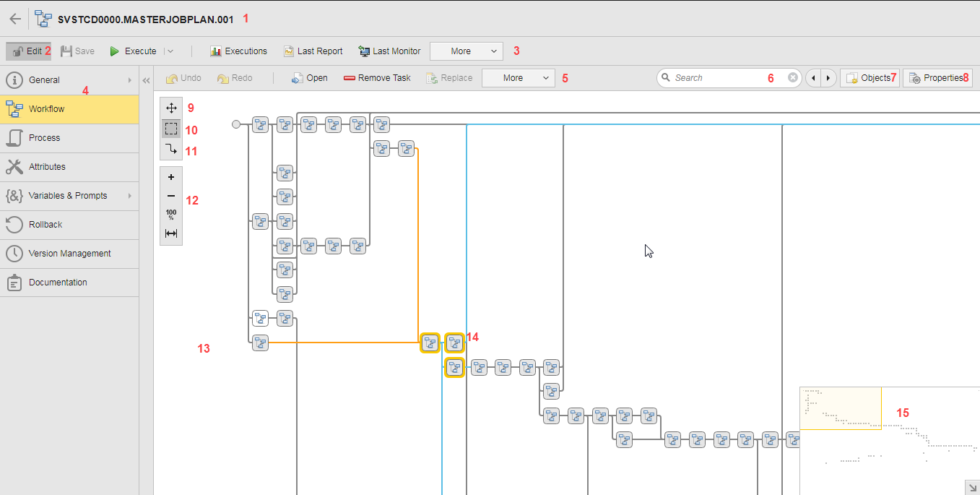Click the Remove Task button
Screen dimensions: 980x495
click(376, 78)
